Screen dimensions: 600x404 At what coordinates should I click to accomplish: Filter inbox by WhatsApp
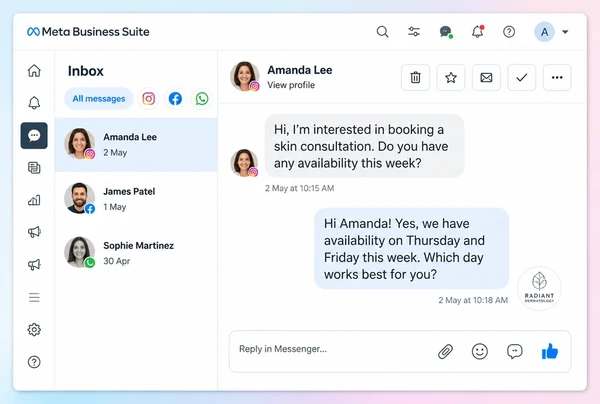tap(202, 99)
